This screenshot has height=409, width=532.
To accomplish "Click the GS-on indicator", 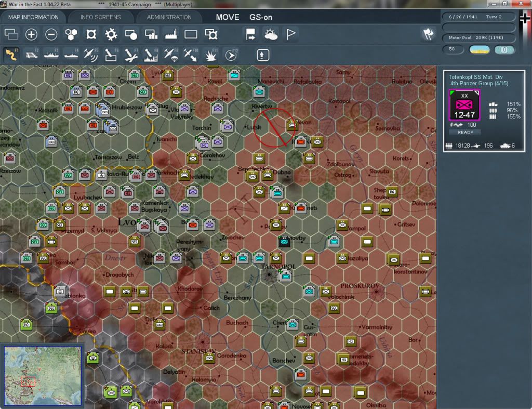I will [x=261, y=17].
